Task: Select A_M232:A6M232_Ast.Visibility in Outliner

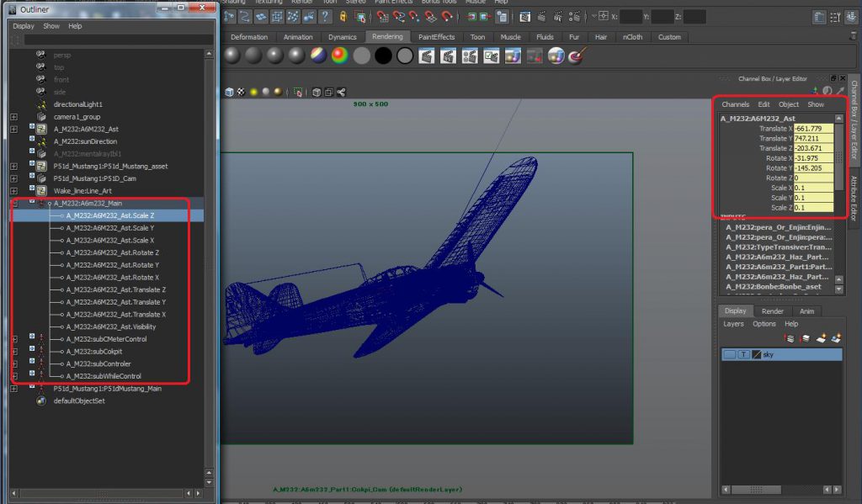Action: pos(110,327)
